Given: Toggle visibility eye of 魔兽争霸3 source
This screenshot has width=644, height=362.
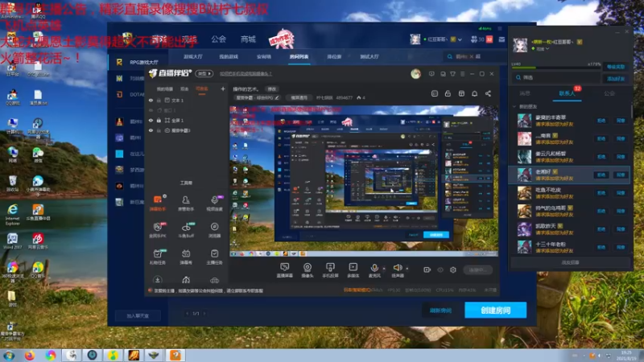Looking at the screenshot, I should (151, 130).
